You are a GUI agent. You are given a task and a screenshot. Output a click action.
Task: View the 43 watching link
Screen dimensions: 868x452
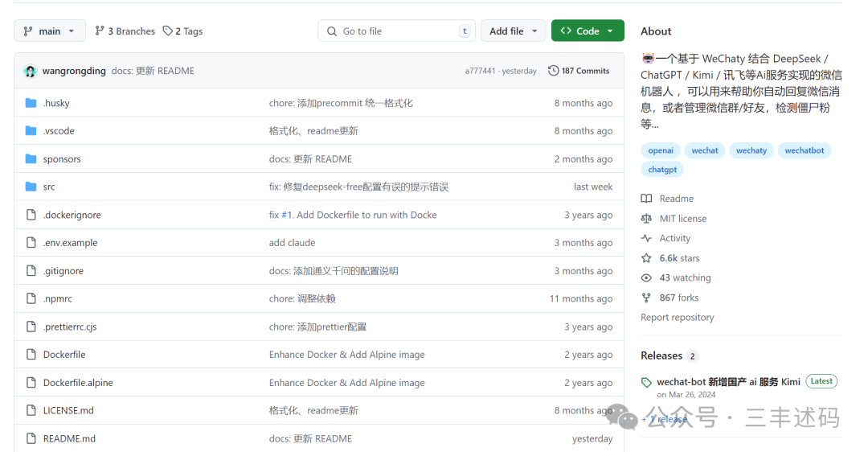(x=685, y=277)
